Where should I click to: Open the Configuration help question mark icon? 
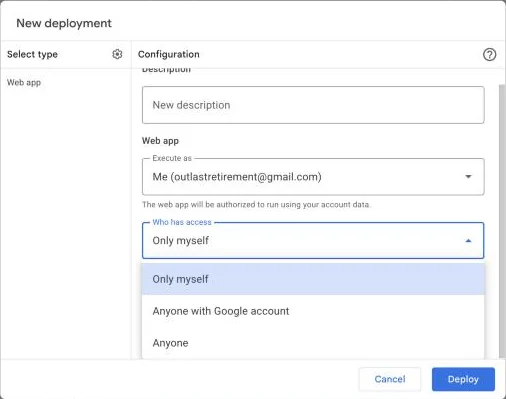(x=489, y=54)
